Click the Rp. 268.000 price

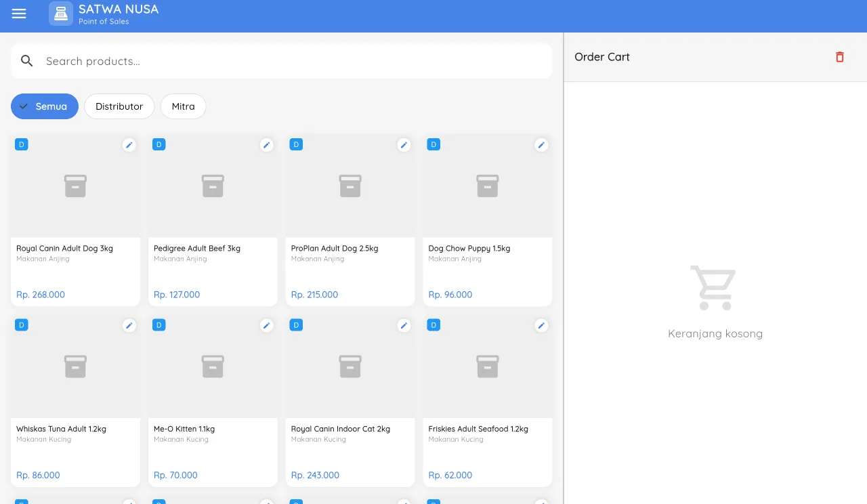41,295
